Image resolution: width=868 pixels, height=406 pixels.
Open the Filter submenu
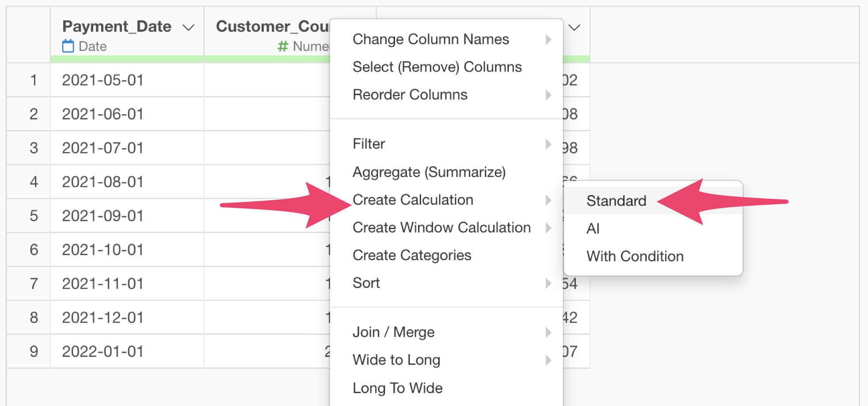[446, 144]
